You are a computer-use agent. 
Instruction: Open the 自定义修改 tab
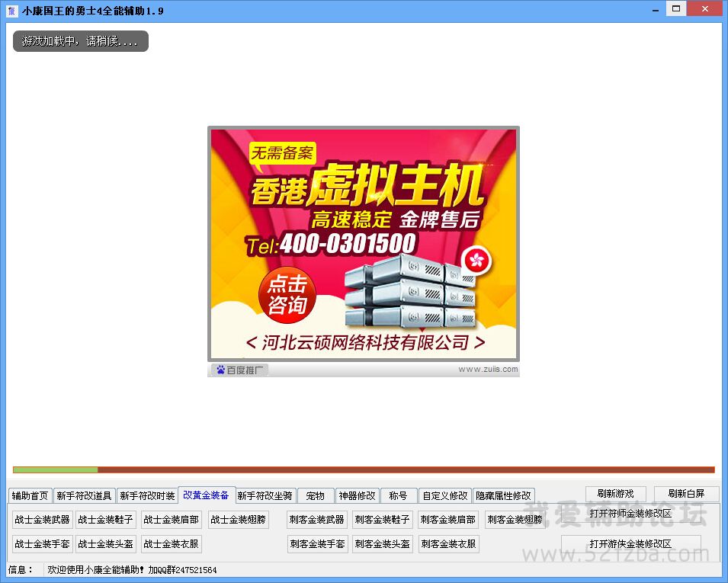(x=444, y=495)
